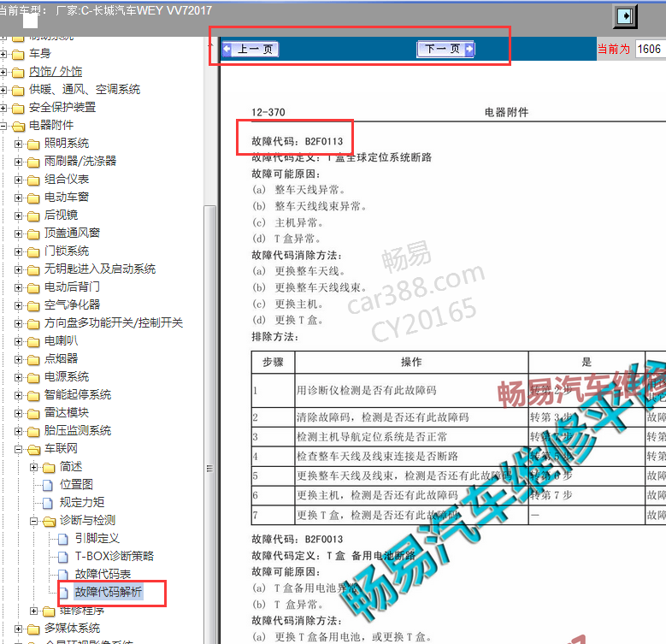Click the 车身 folder icon
Screen dimensions: 666x644
tap(18, 55)
